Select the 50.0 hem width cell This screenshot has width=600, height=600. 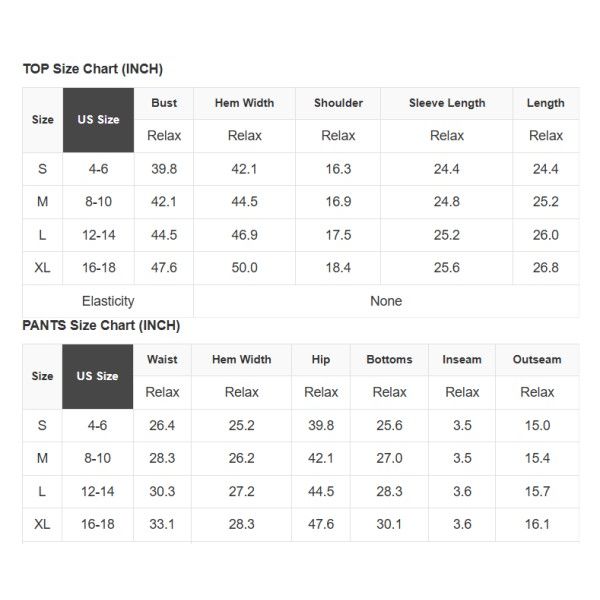click(x=244, y=268)
